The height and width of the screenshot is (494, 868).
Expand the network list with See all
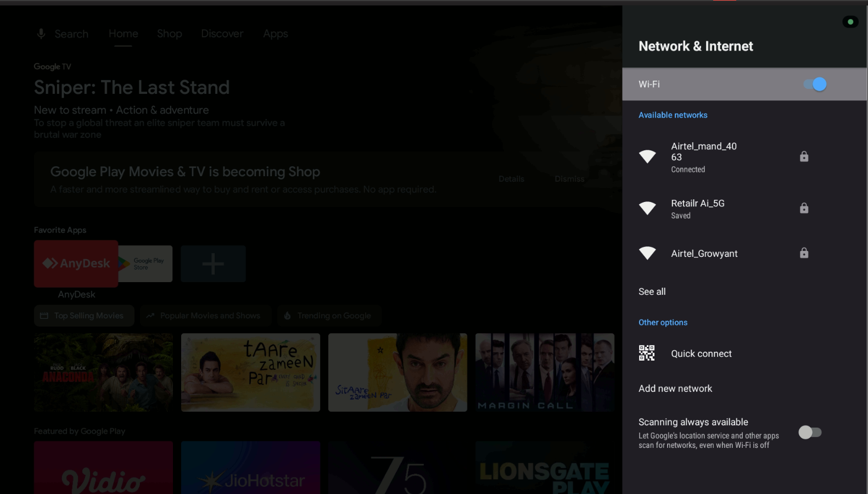click(652, 291)
